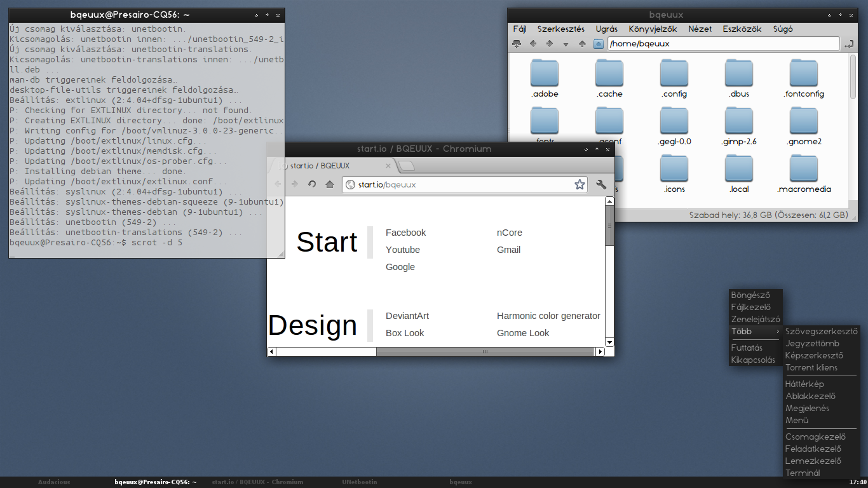Open the Súgó menu
This screenshot has width=868, height=488.
pyautogui.click(x=783, y=29)
